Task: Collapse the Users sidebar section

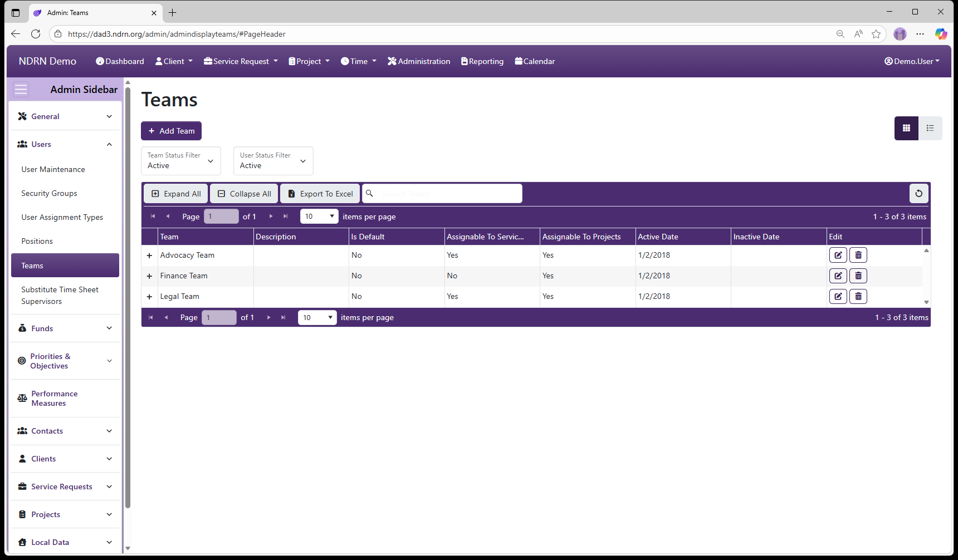Action: (65, 144)
